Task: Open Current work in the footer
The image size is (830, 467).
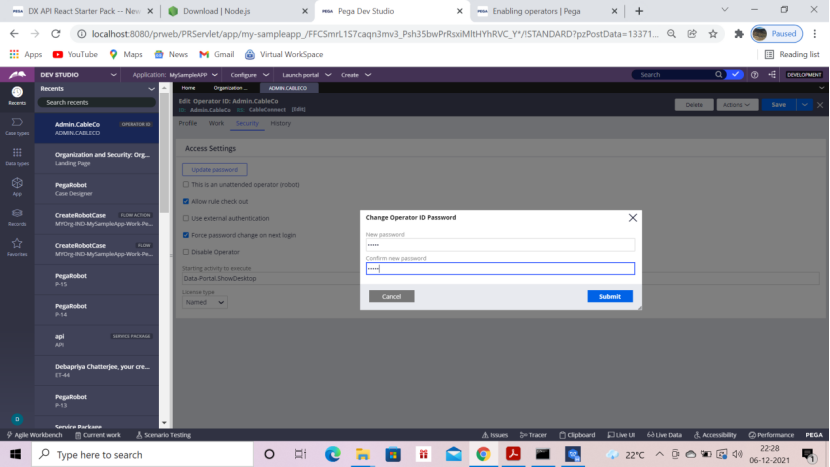Action: [x=98, y=435]
